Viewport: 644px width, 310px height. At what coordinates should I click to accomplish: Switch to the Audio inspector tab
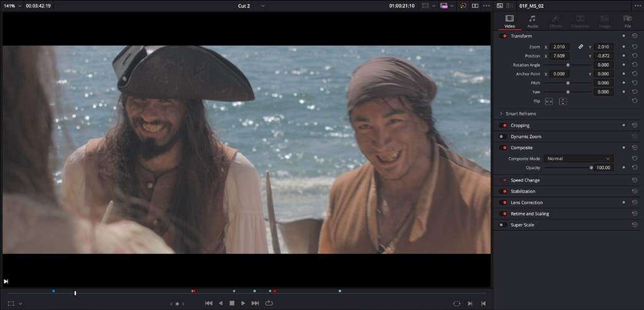coord(533,22)
